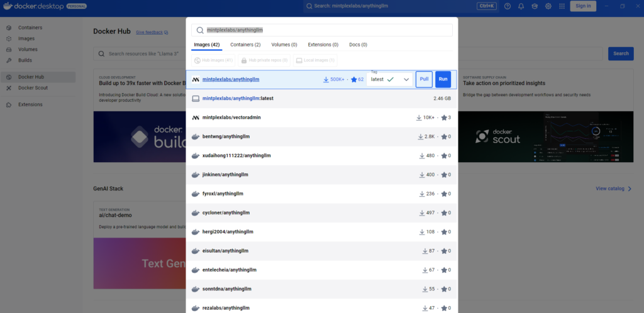644x313 pixels.
Task: Click the Pull button
Action: pyautogui.click(x=424, y=80)
